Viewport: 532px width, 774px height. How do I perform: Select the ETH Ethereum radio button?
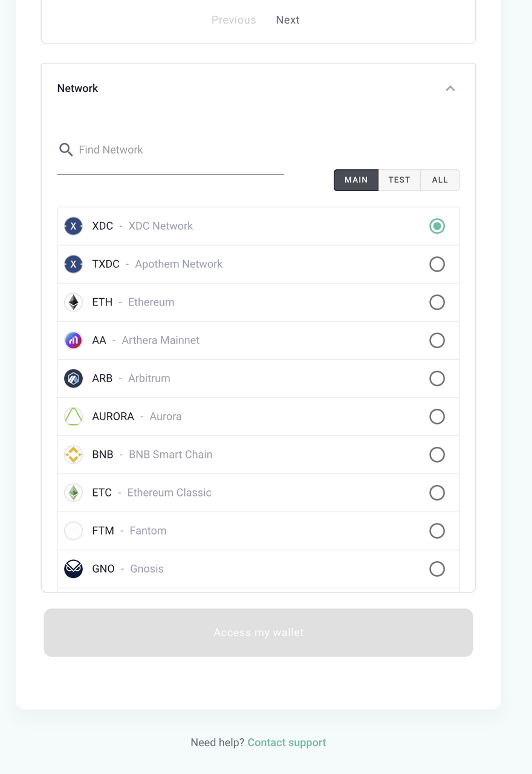point(436,302)
